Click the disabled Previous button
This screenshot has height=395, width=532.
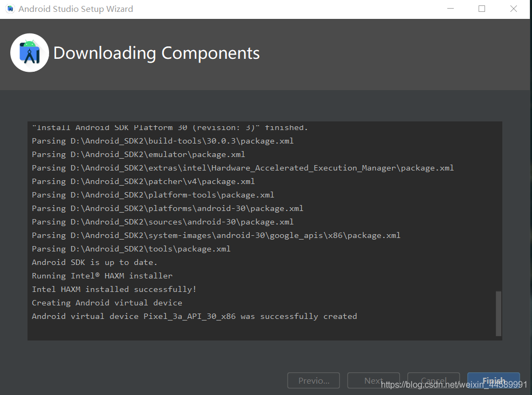coord(313,380)
